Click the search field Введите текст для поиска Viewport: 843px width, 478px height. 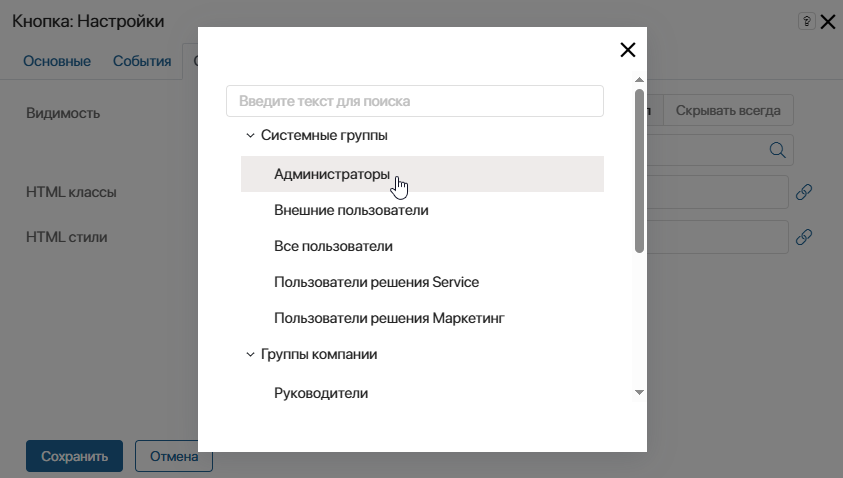[414, 101]
